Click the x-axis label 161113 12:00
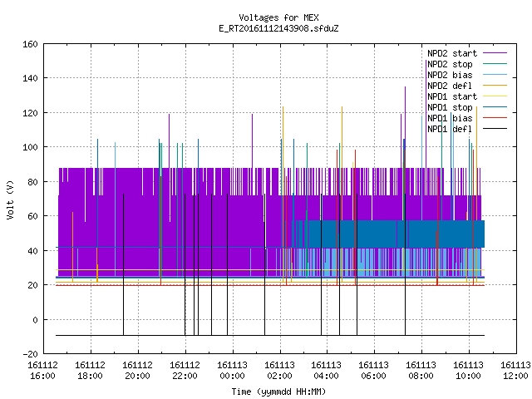Viewport: 532px width, 399px height. (515, 371)
